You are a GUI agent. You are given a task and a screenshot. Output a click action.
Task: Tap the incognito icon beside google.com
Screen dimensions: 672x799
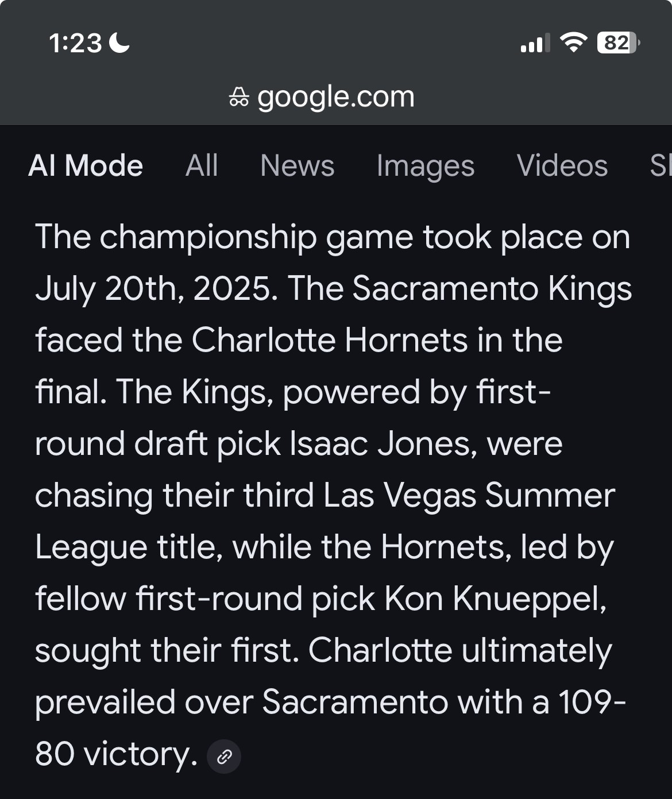tap(239, 97)
